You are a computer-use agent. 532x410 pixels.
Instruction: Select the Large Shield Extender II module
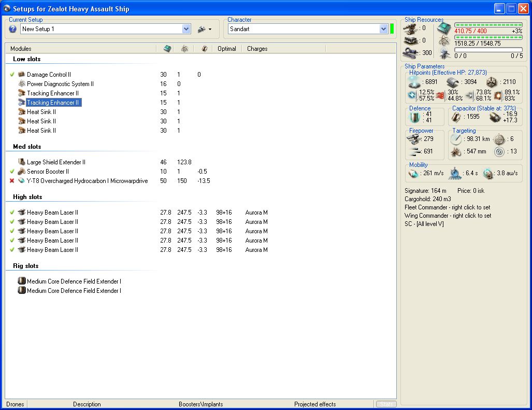[x=56, y=162]
